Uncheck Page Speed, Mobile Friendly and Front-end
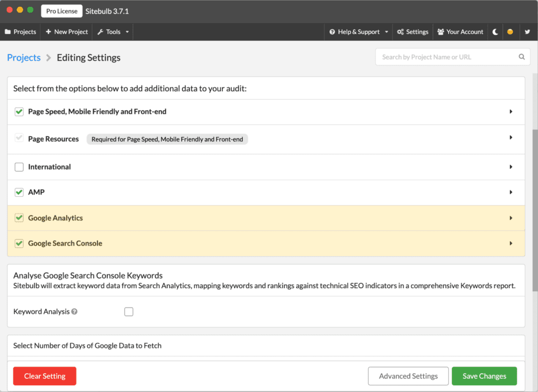The height and width of the screenshot is (392, 538). tap(19, 112)
